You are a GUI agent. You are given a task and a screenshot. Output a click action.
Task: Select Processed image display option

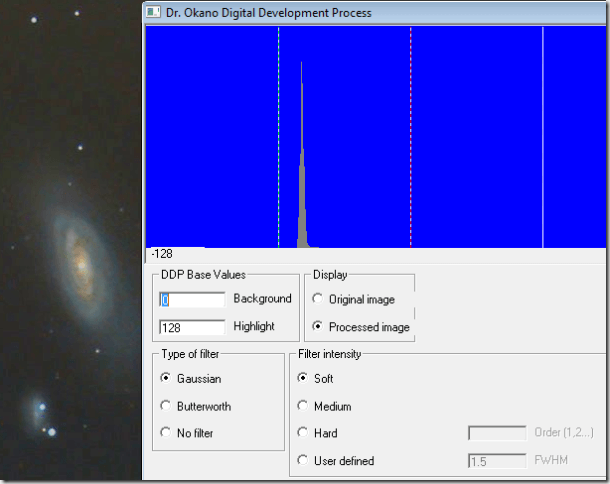318,327
